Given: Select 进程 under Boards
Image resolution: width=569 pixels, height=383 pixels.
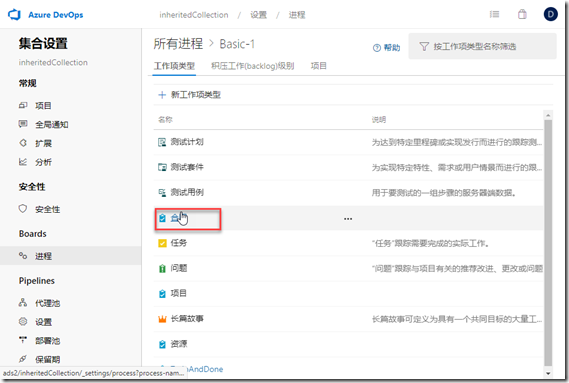Looking at the screenshot, I should (x=43, y=256).
